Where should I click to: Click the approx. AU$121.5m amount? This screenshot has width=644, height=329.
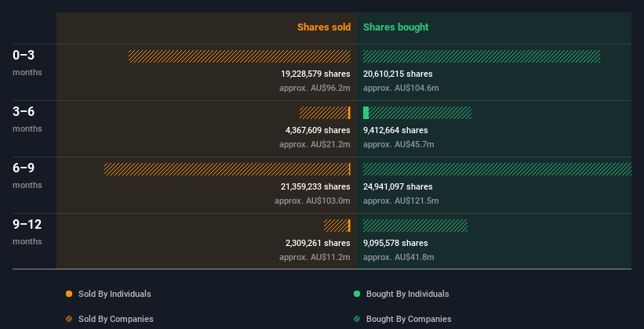click(401, 201)
